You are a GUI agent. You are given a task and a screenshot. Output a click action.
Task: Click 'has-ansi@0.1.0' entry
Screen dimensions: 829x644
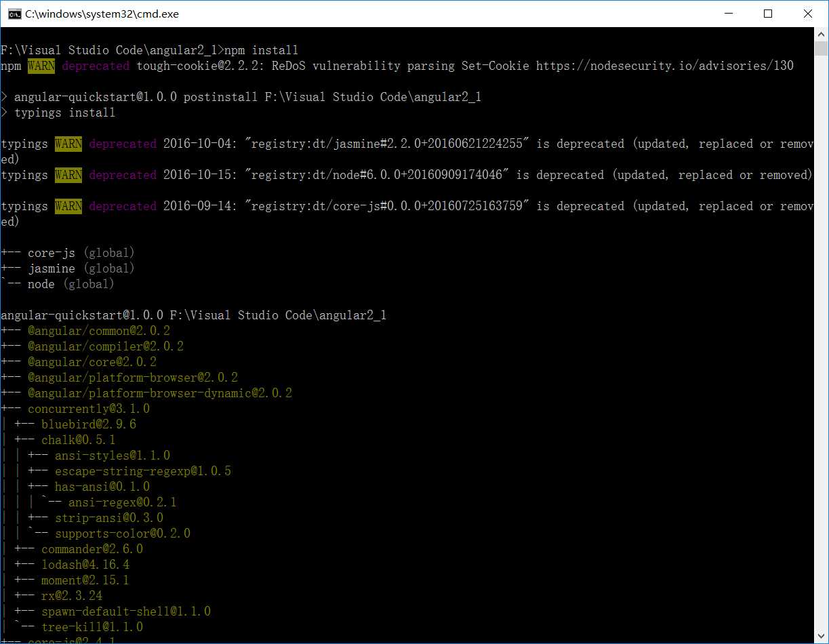click(x=102, y=487)
